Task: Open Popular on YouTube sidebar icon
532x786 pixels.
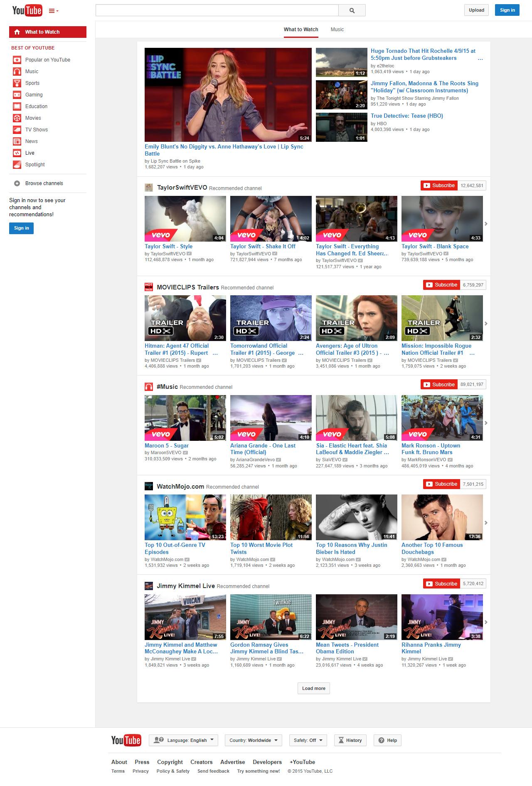Action: (x=17, y=60)
